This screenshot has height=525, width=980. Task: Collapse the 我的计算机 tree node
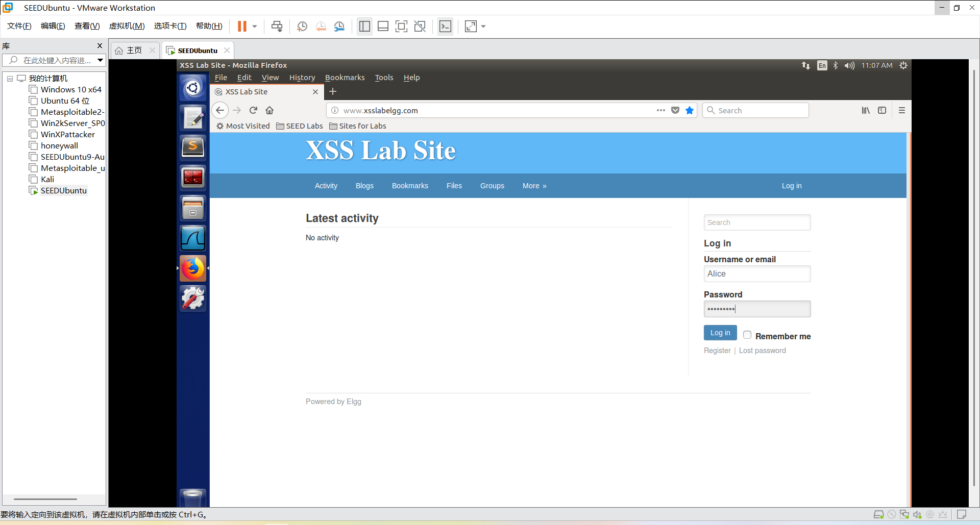click(x=10, y=79)
